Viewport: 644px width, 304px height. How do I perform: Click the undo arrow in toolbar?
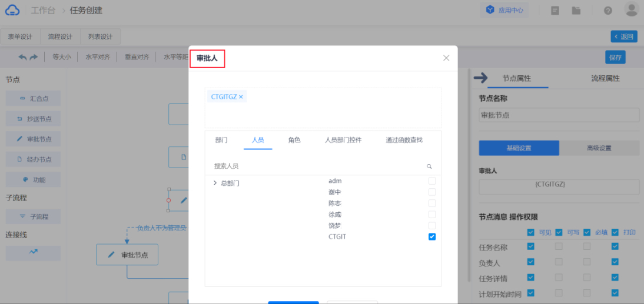[x=22, y=58]
